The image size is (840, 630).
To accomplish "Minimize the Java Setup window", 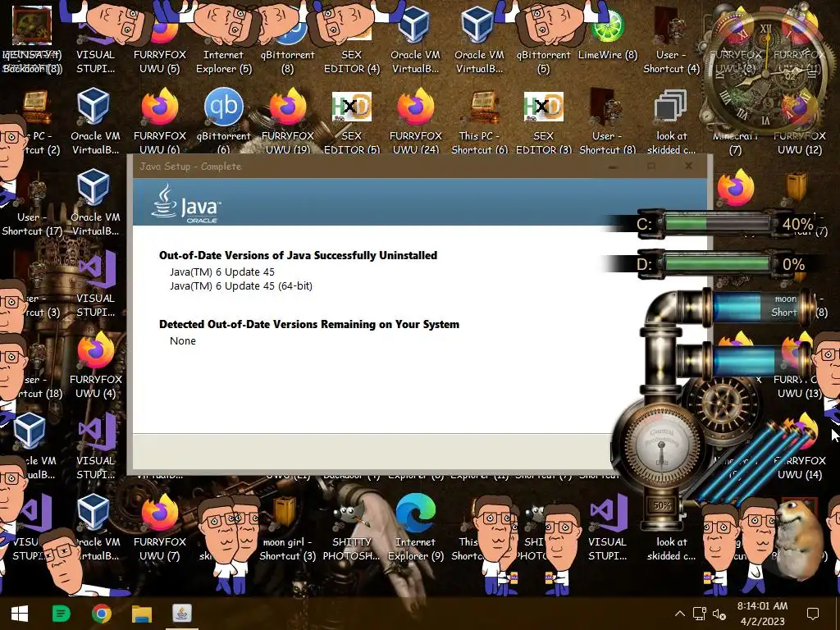I will tap(613, 166).
